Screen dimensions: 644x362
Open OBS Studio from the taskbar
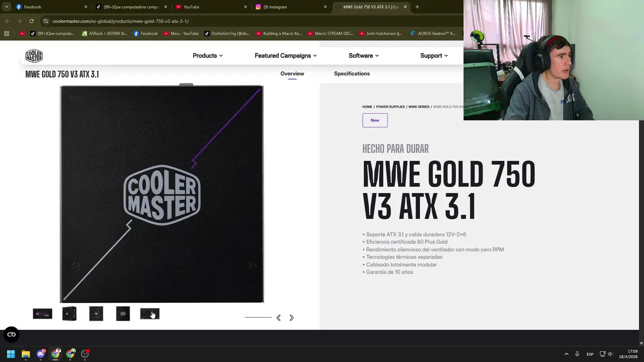click(85, 354)
